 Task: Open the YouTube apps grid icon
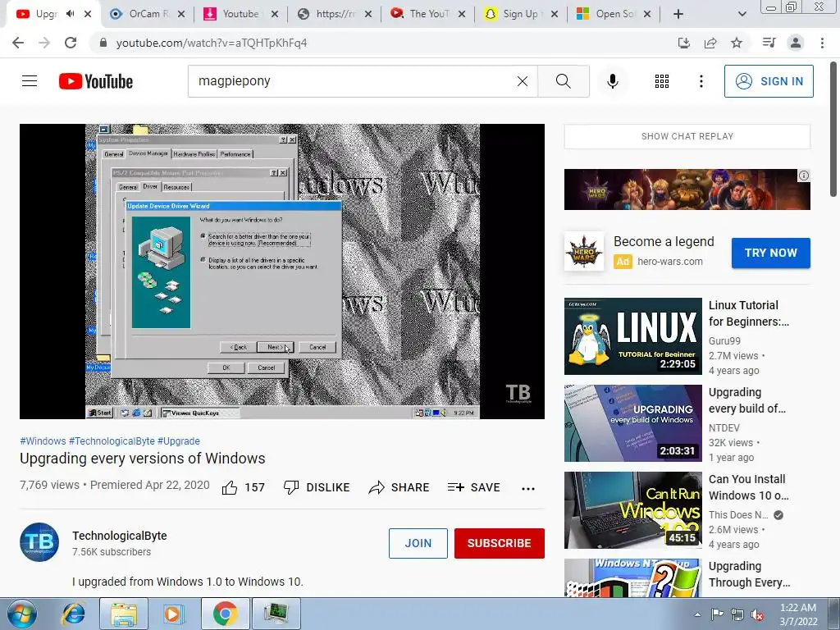tap(662, 81)
